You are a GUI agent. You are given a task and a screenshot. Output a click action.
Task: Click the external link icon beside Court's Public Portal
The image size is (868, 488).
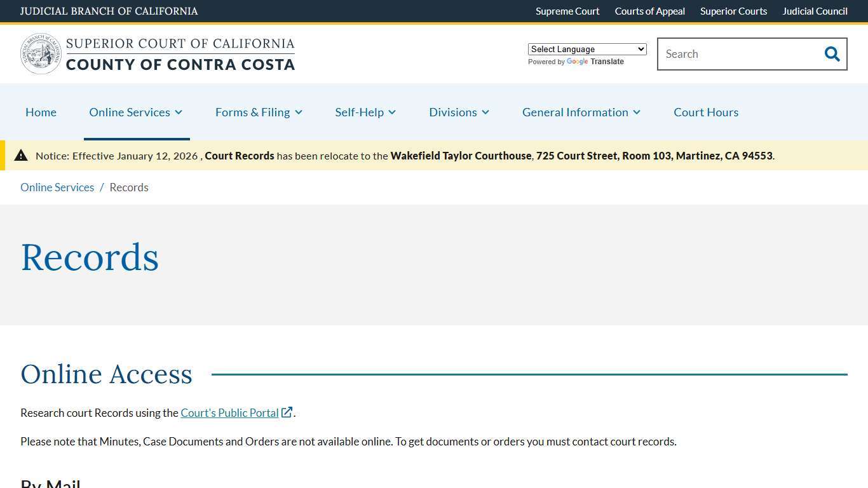[287, 412]
